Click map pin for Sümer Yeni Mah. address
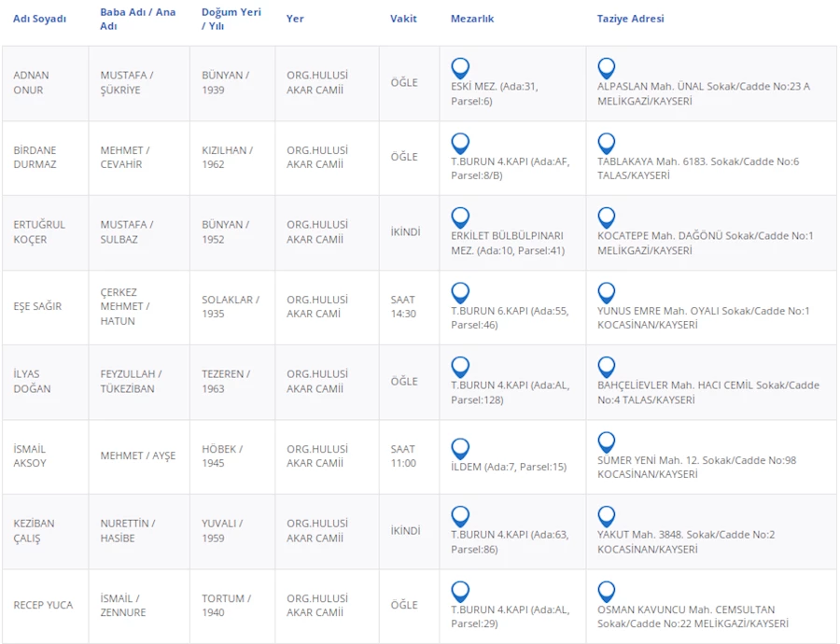Image resolution: width=840 pixels, height=644 pixels. (607, 442)
